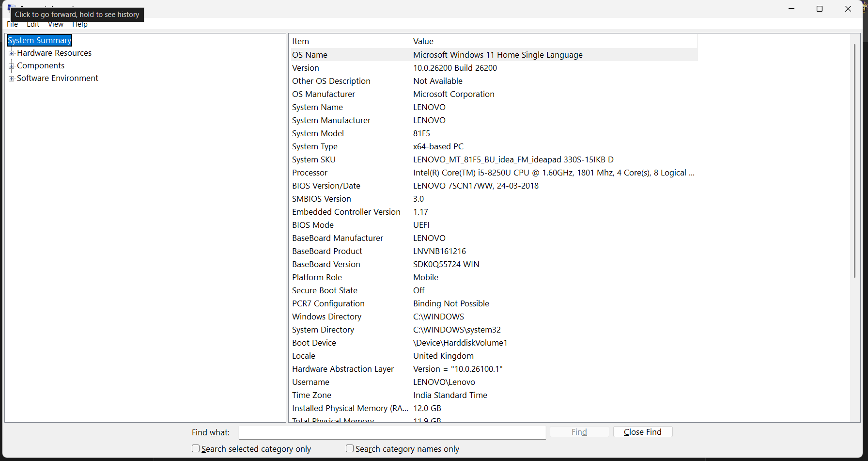Click the value India Standard Time
The image size is (868, 461).
(x=450, y=395)
